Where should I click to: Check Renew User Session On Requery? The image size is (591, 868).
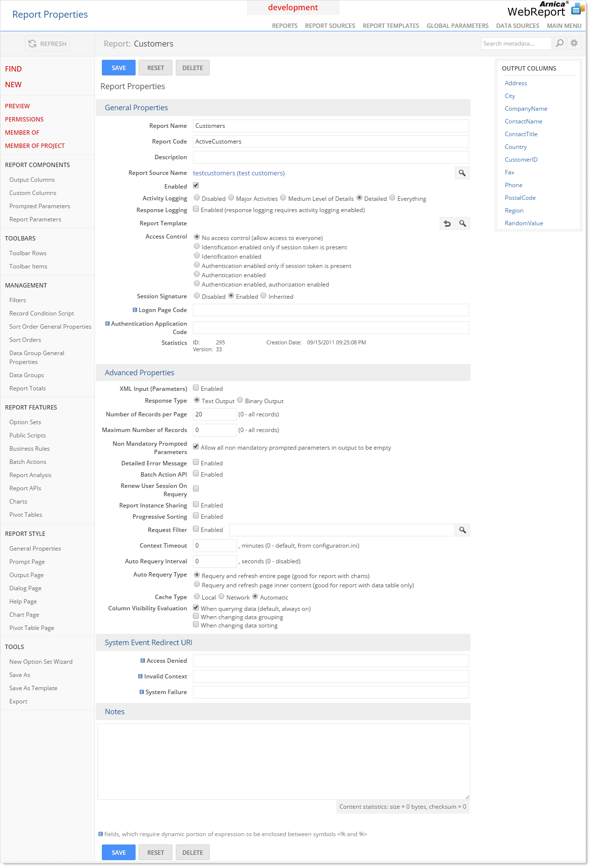(x=196, y=489)
